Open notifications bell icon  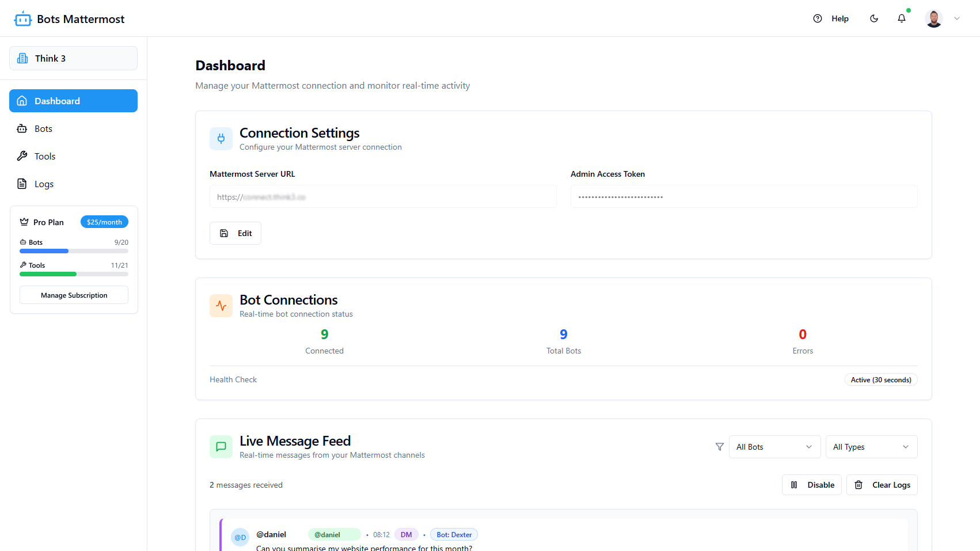pyautogui.click(x=902, y=18)
